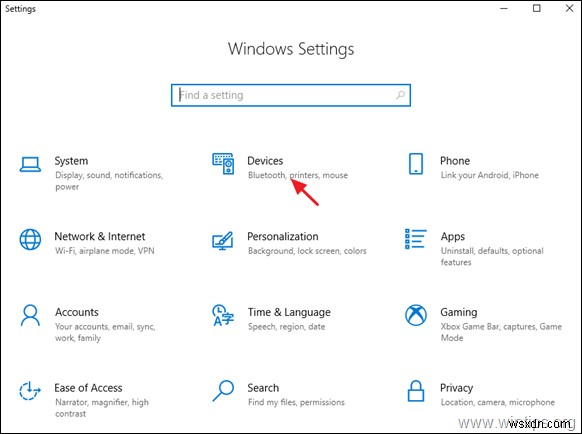Click "Display, sound, notifications, power" text
582x434 pixels.
tap(109, 181)
